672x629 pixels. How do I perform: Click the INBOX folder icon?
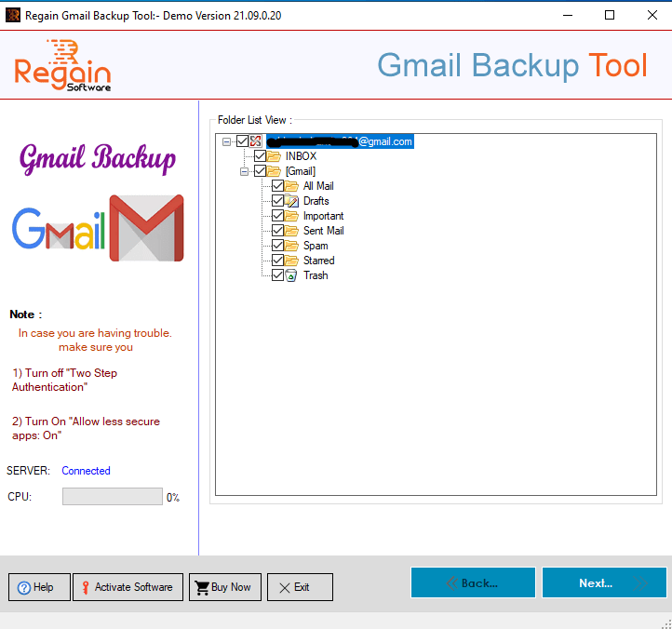point(274,156)
